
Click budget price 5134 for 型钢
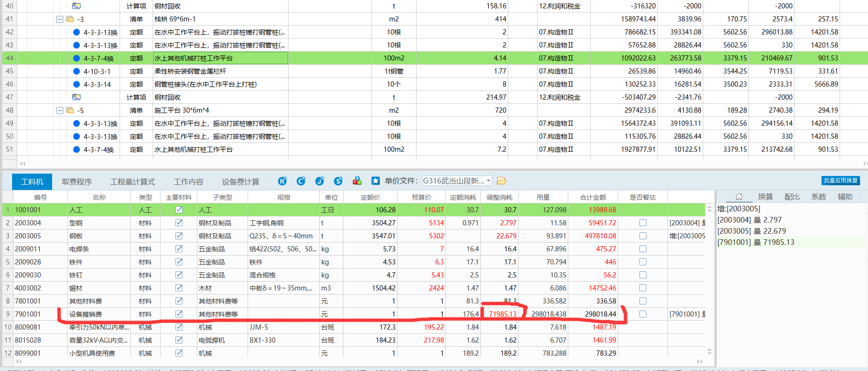click(x=422, y=223)
